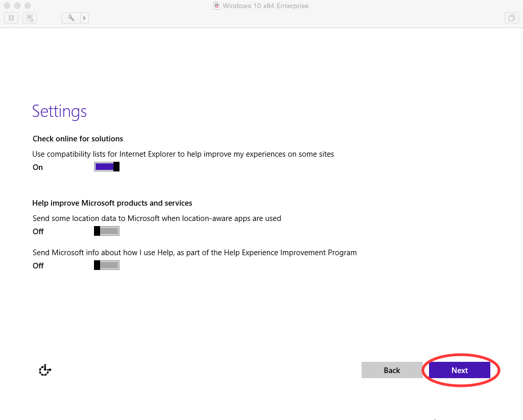
Task: Click the 'On' label for compatibility lists
Action: coord(38,167)
